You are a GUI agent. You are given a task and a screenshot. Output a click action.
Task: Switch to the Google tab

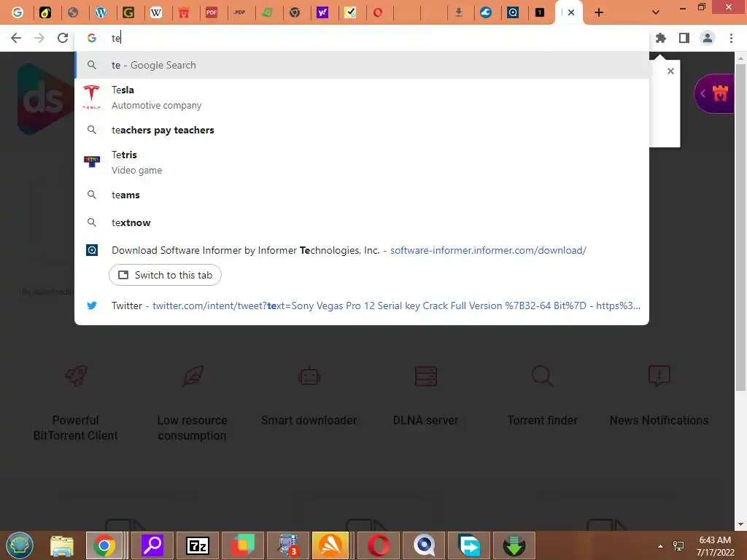18,12
